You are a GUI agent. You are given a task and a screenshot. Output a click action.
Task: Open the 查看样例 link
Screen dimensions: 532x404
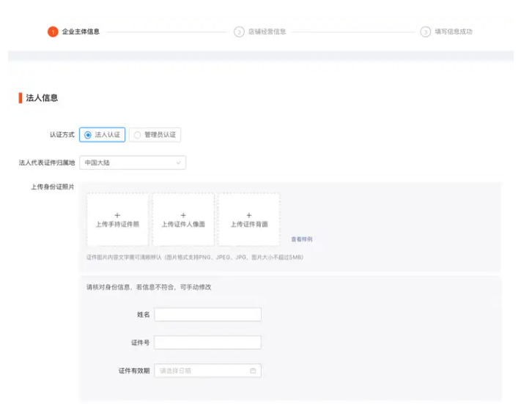point(301,239)
